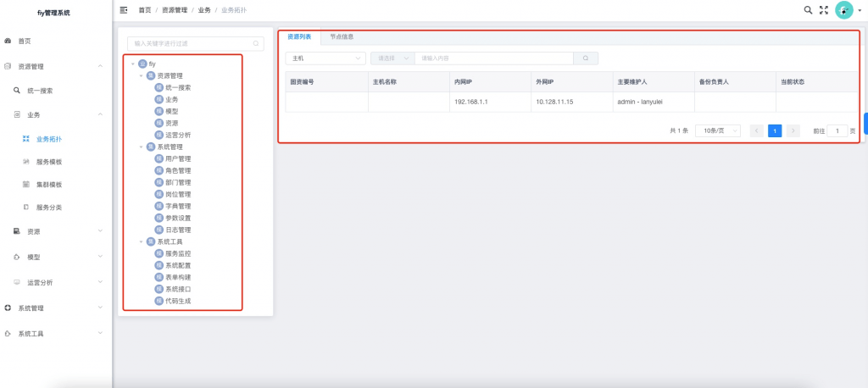Open the 10条/页 page size dropdown
Screen dimensions: 868x388
point(717,130)
